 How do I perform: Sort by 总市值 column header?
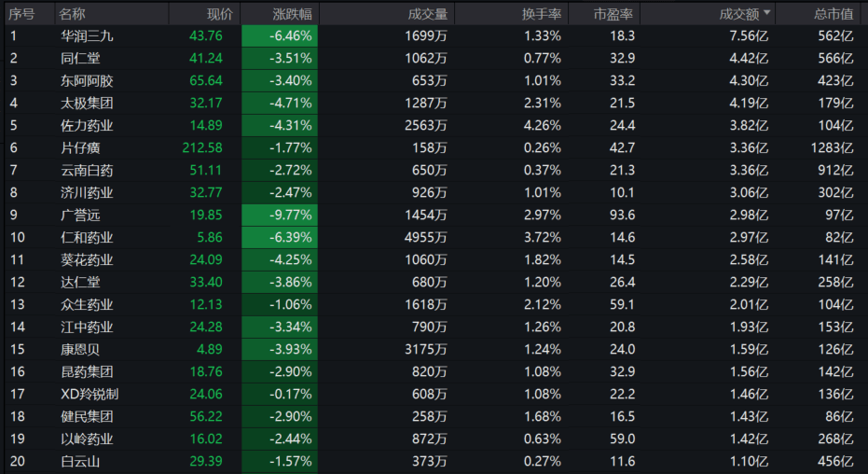click(834, 14)
